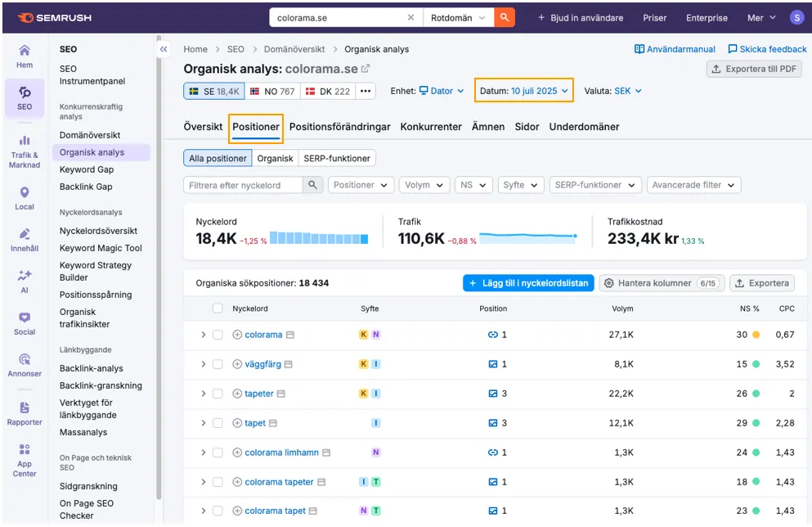Open the AI sparkle icon
This screenshot has height=527, width=812.
25,275
